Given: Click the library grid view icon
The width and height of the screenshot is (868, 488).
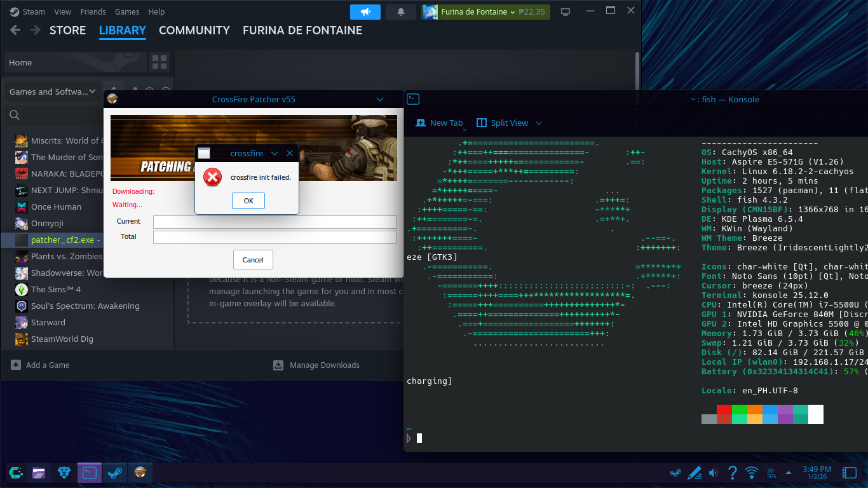Looking at the screenshot, I should [x=159, y=62].
